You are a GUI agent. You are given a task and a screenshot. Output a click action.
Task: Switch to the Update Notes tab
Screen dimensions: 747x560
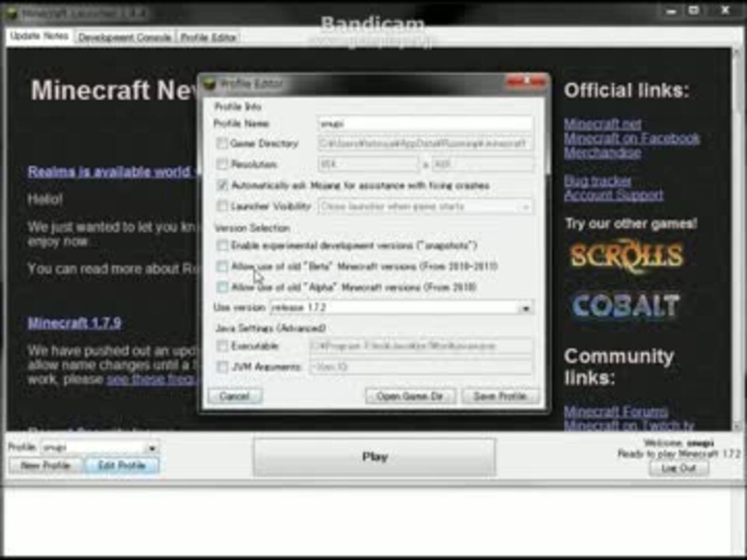(40, 37)
